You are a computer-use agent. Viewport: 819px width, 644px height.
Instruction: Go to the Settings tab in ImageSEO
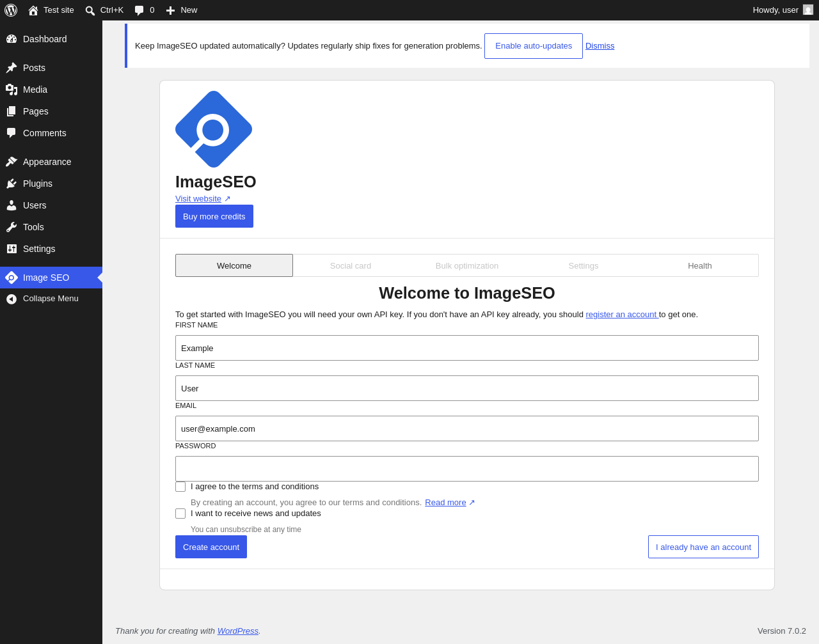[x=584, y=265]
